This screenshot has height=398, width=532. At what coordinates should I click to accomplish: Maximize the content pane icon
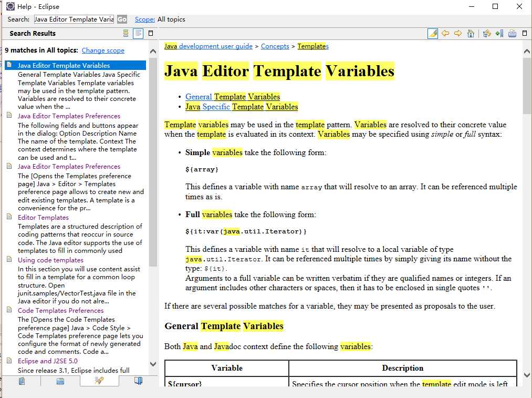pos(525,33)
